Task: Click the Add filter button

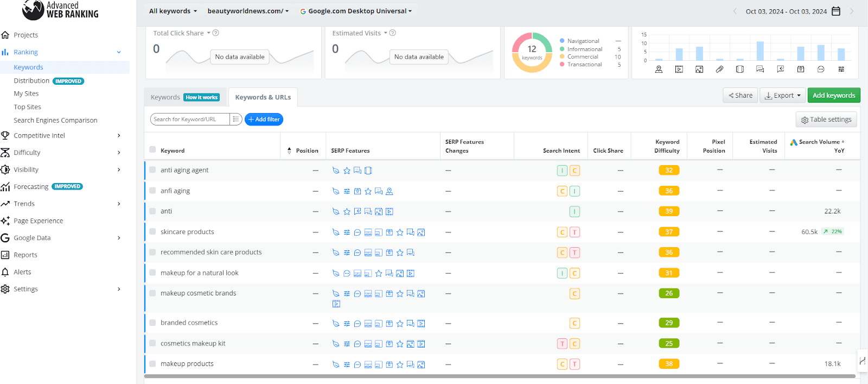Action: (x=264, y=119)
